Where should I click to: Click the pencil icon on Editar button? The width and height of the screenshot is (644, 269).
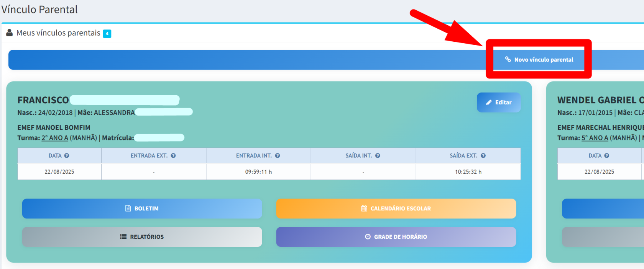pyautogui.click(x=489, y=103)
